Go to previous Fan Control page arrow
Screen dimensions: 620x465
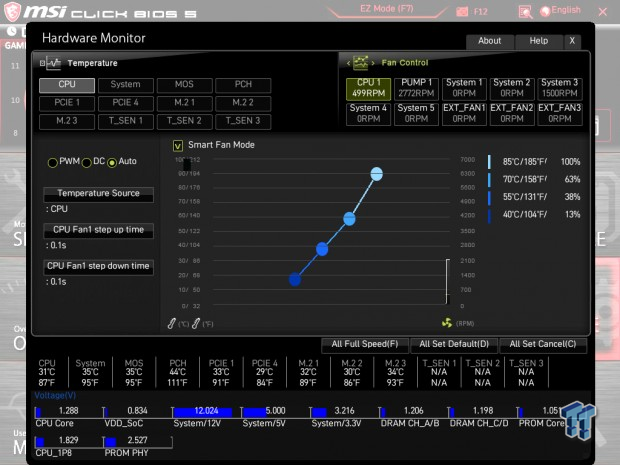pos(348,63)
